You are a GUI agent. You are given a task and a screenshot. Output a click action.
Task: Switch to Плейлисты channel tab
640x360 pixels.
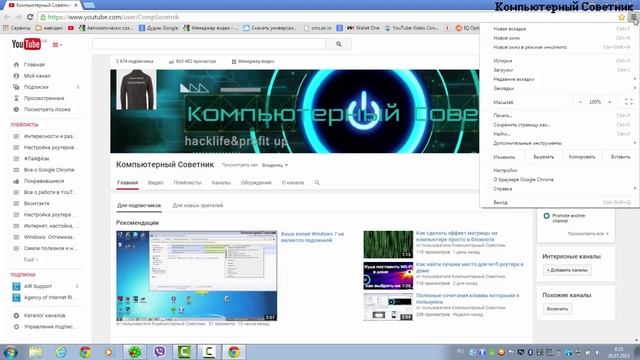[x=187, y=183]
